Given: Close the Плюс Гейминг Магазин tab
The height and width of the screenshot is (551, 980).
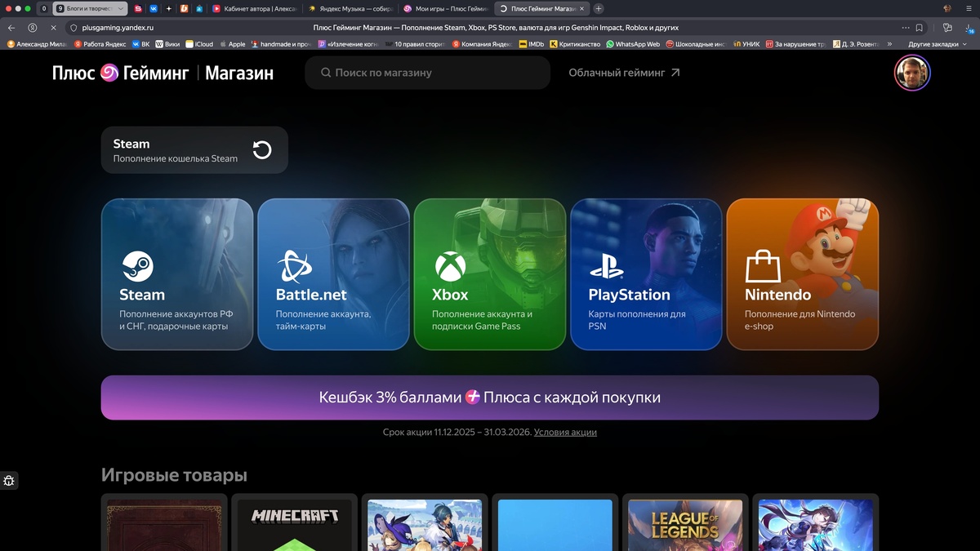Looking at the screenshot, I should tap(581, 8).
